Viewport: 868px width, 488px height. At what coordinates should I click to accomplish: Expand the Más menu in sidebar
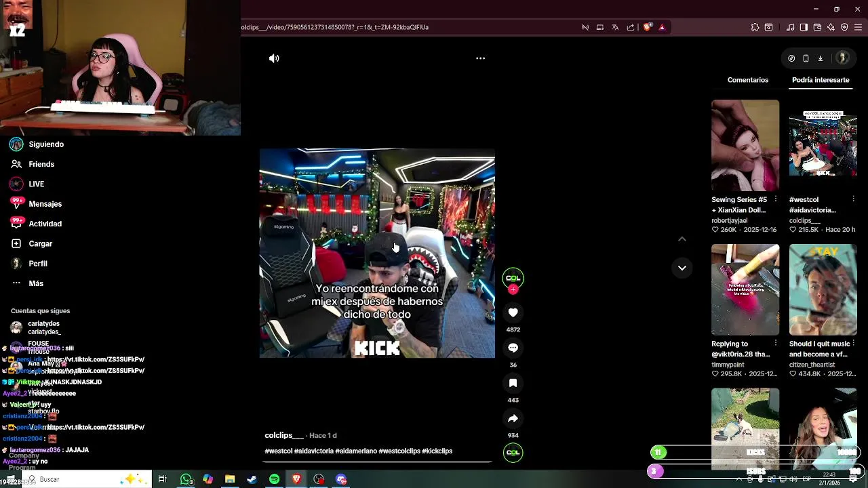27,283
